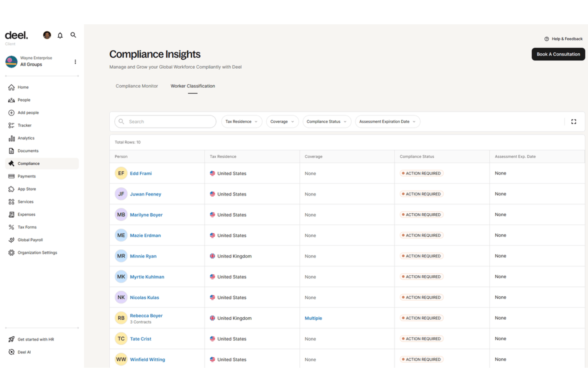Viewport: 588px width, 392px height.
Task: Open the Compliance Status filter dropdown
Action: pyautogui.click(x=327, y=122)
